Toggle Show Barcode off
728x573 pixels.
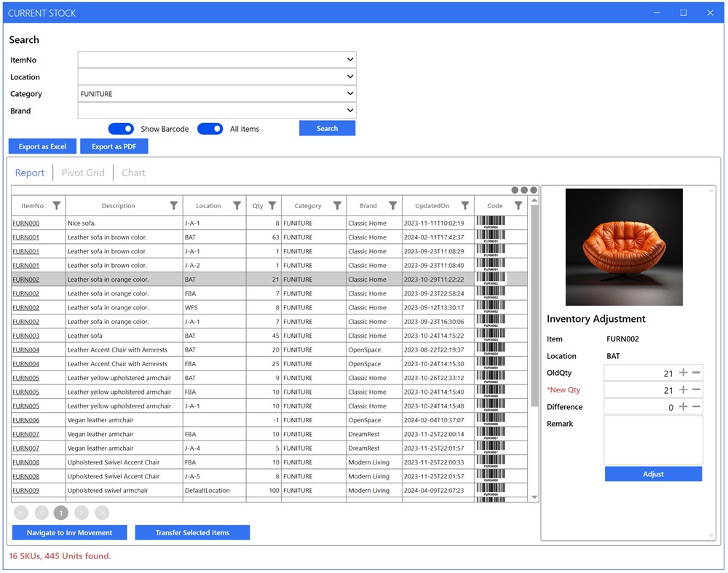click(x=121, y=129)
